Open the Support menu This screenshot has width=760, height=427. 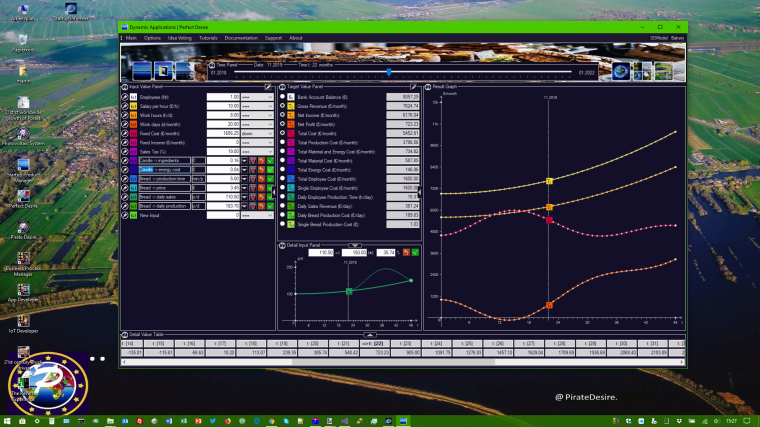(273, 38)
